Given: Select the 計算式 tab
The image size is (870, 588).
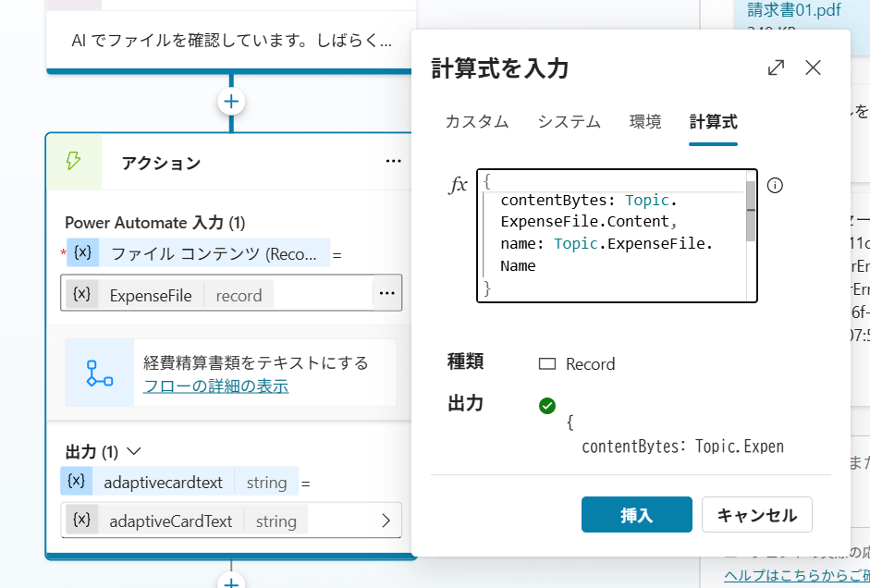Looking at the screenshot, I should pos(713,122).
